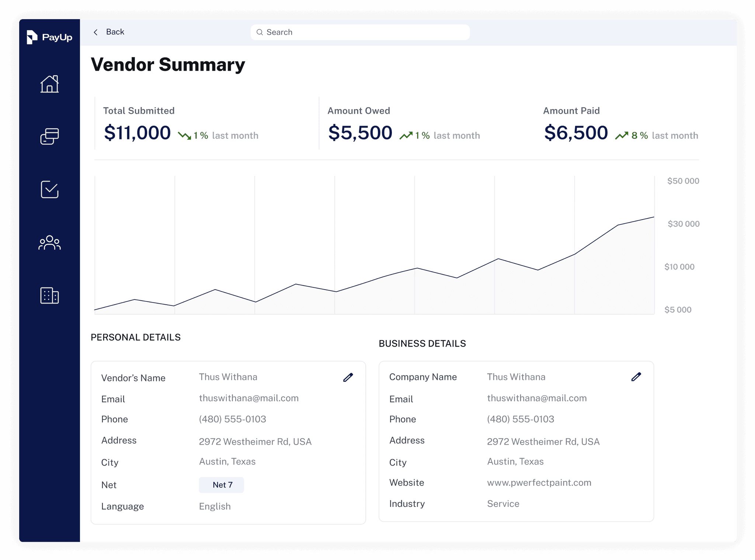
Task: Click the search magnifier icon
Action: tap(260, 32)
